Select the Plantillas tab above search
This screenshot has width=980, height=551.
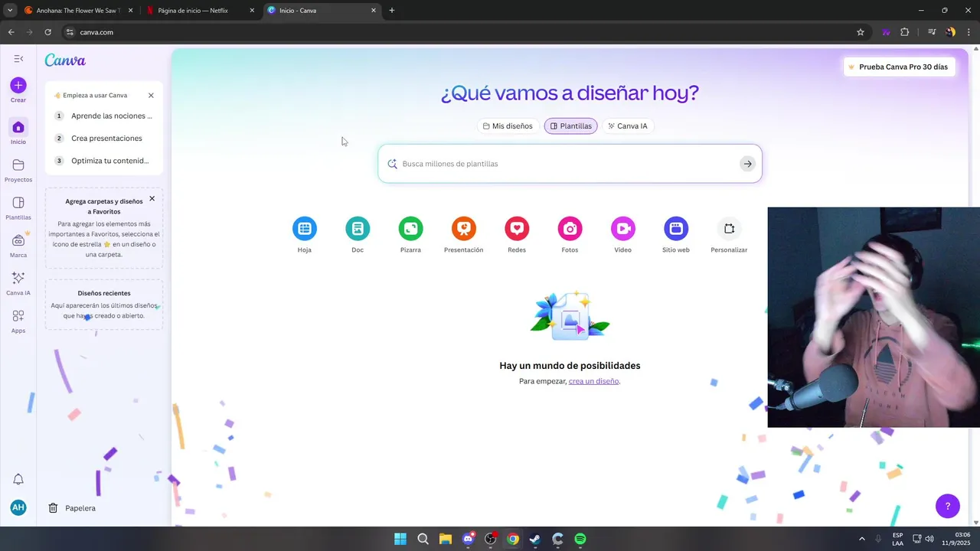coord(570,126)
